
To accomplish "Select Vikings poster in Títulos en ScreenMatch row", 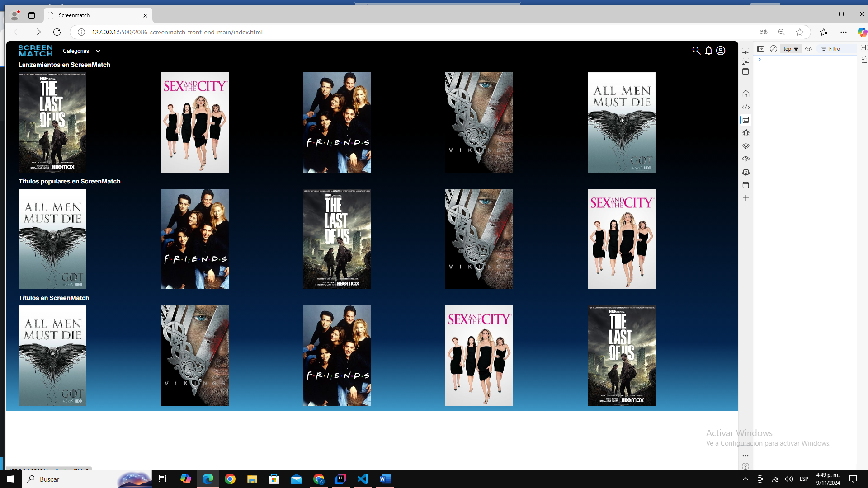I will click(x=195, y=356).
